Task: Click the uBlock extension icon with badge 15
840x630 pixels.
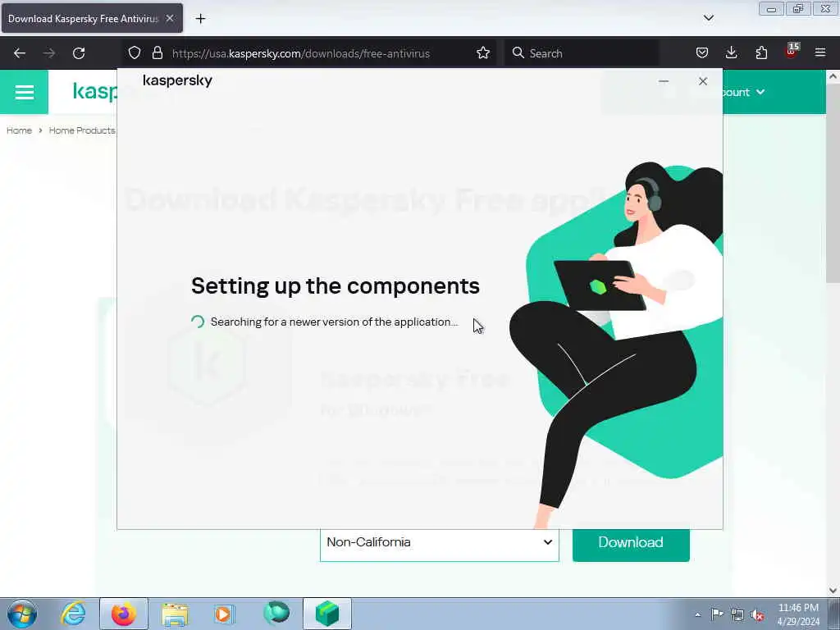Action: (792, 52)
